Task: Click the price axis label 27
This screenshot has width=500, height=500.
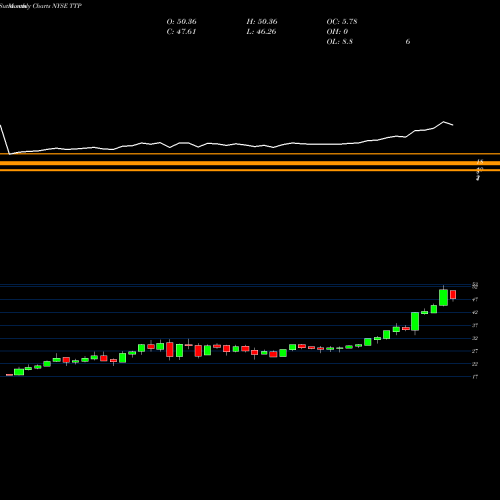Action: [475, 351]
